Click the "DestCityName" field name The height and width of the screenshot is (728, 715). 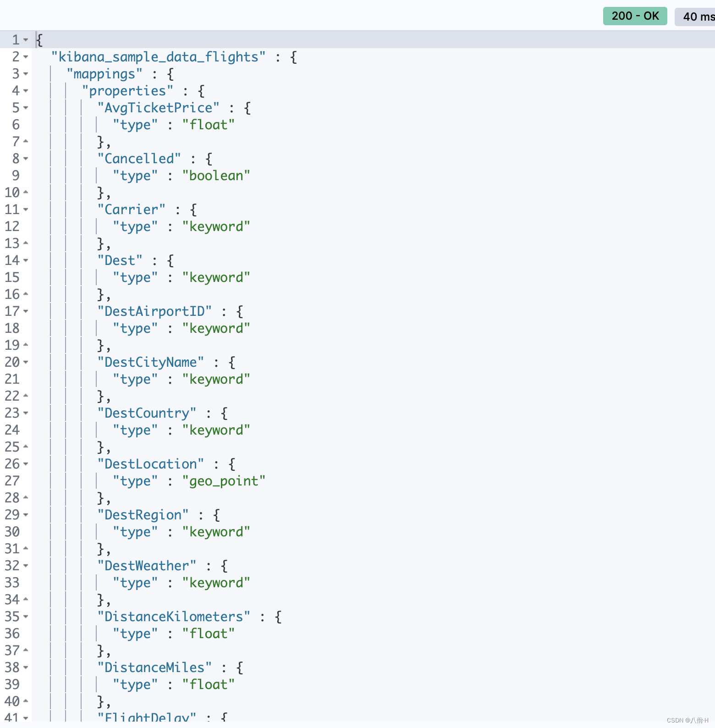coord(150,362)
